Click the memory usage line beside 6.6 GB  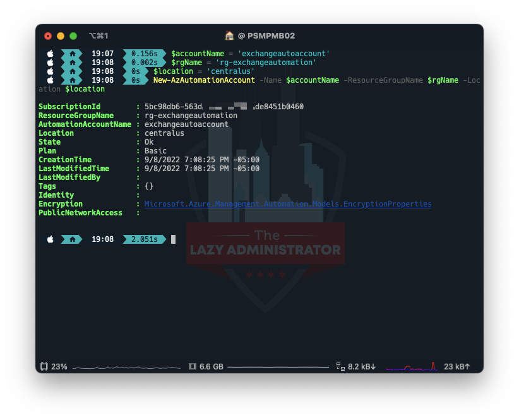(278, 367)
